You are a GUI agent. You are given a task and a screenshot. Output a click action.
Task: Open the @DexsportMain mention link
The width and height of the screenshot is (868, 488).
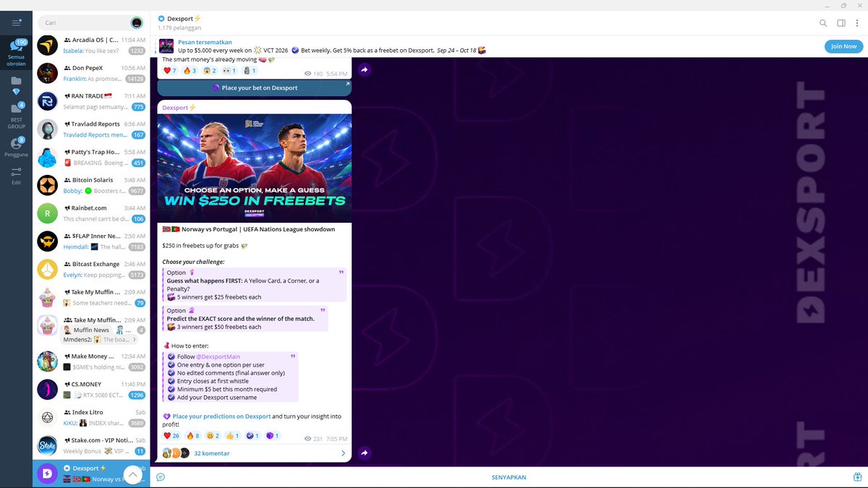click(218, 356)
